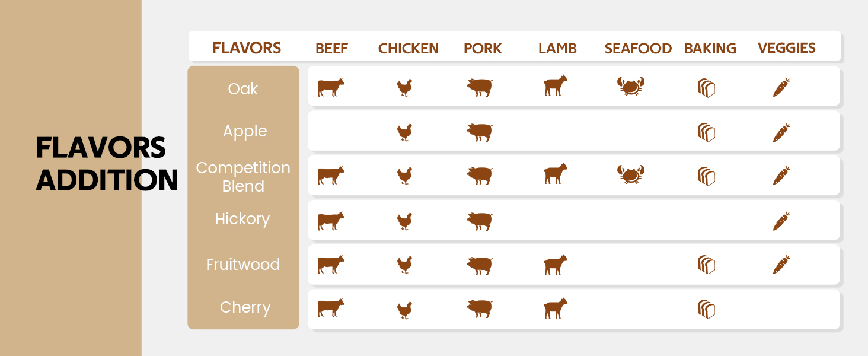Click the Cherry flavor label

coord(245,307)
